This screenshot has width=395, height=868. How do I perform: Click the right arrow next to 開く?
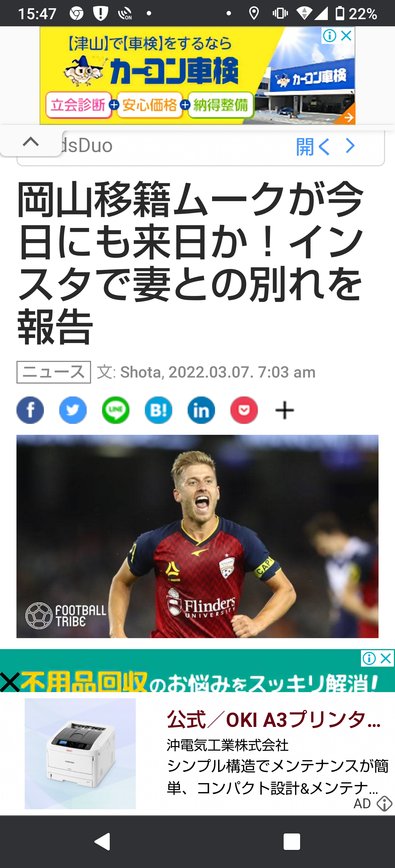click(350, 146)
